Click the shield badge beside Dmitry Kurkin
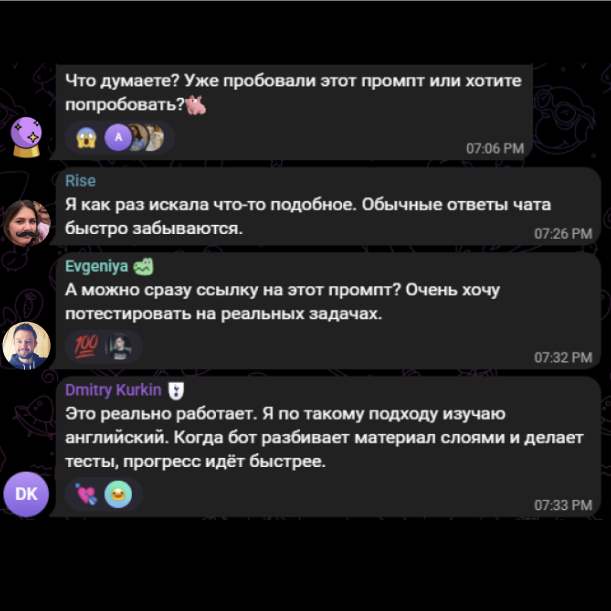This screenshot has width=611, height=611. tap(176, 390)
